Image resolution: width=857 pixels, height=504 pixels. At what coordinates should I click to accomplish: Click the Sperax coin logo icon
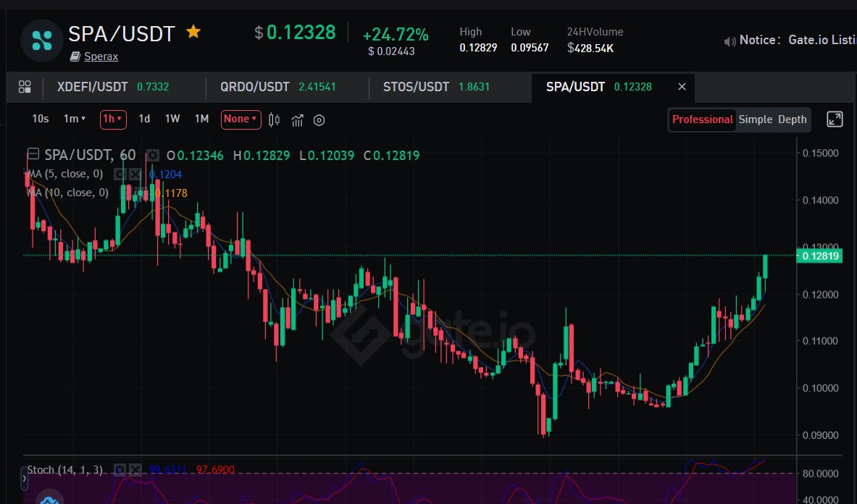[x=41, y=40]
